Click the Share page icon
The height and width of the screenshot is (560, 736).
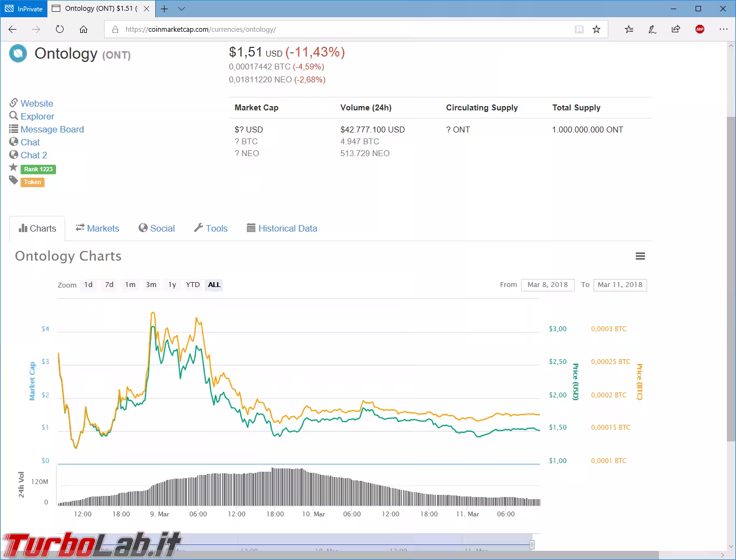[x=676, y=30]
